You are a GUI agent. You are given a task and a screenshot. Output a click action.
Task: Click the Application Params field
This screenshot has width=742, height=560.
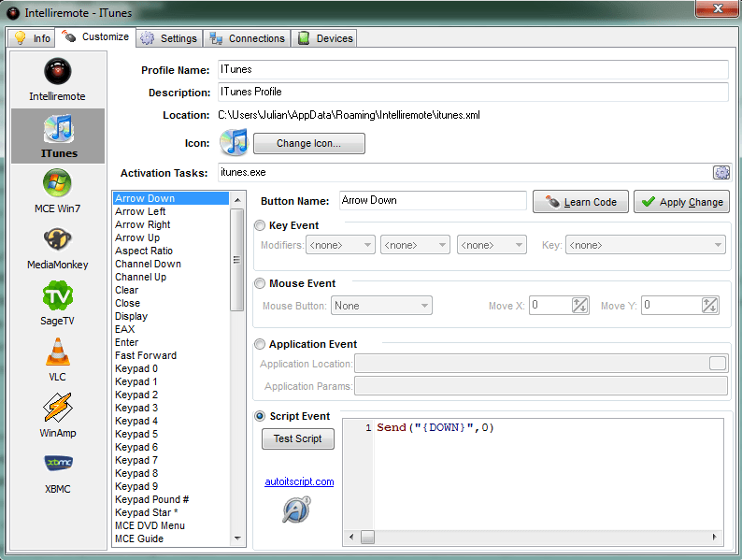click(541, 386)
